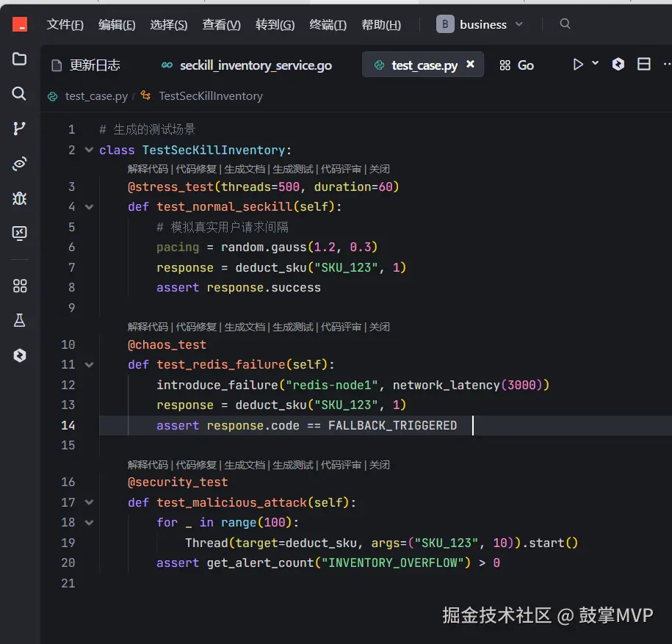
Task: Click the red application logo icon
Action: click(x=20, y=24)
